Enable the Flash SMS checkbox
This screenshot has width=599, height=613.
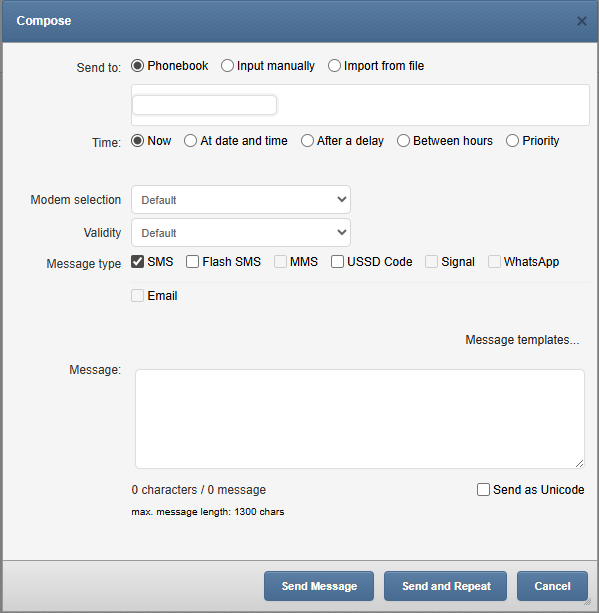point(192,262)
